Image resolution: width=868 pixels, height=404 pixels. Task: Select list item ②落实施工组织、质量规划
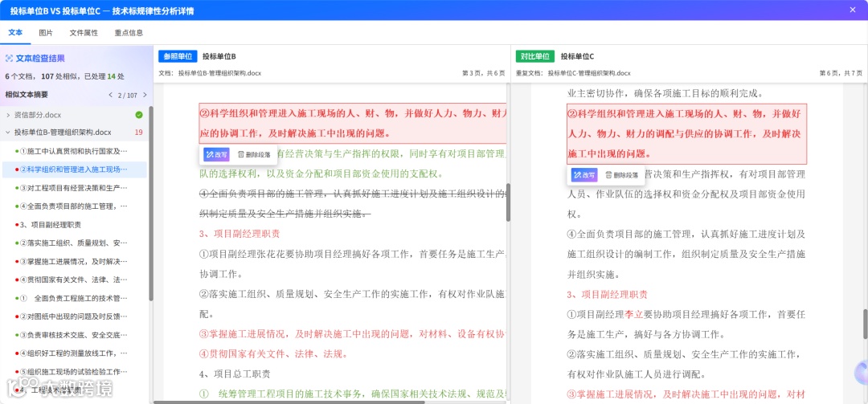click(x=74, y=243)
